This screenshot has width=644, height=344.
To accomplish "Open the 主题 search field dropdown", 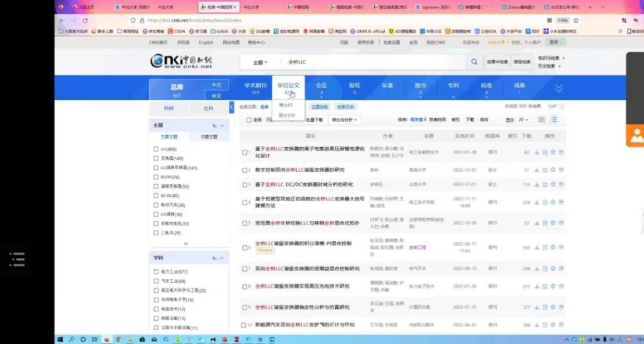I will (260, 62).
